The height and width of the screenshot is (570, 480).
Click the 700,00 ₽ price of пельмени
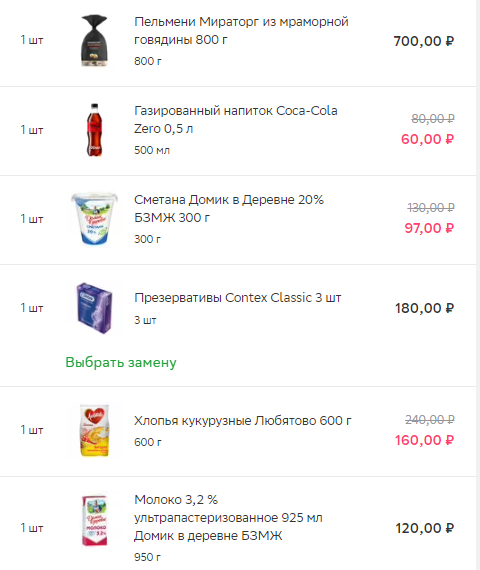pos(424,41)
